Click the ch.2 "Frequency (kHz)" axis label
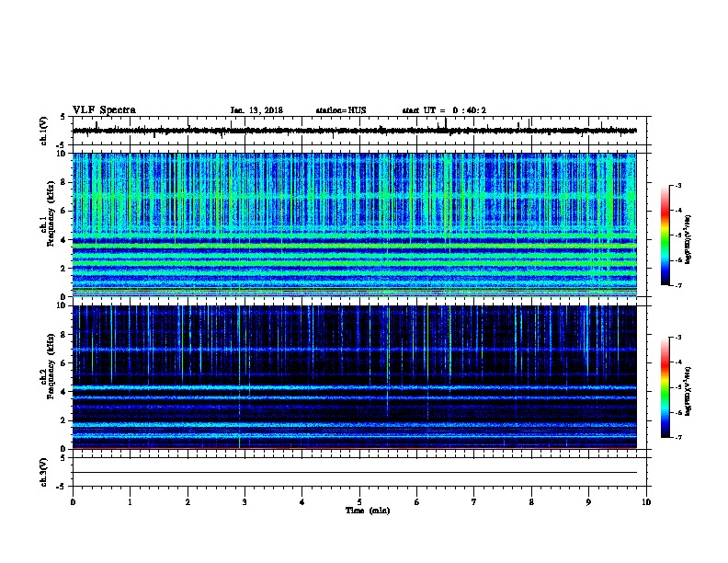The image size is (728, 563). (51, 366)
